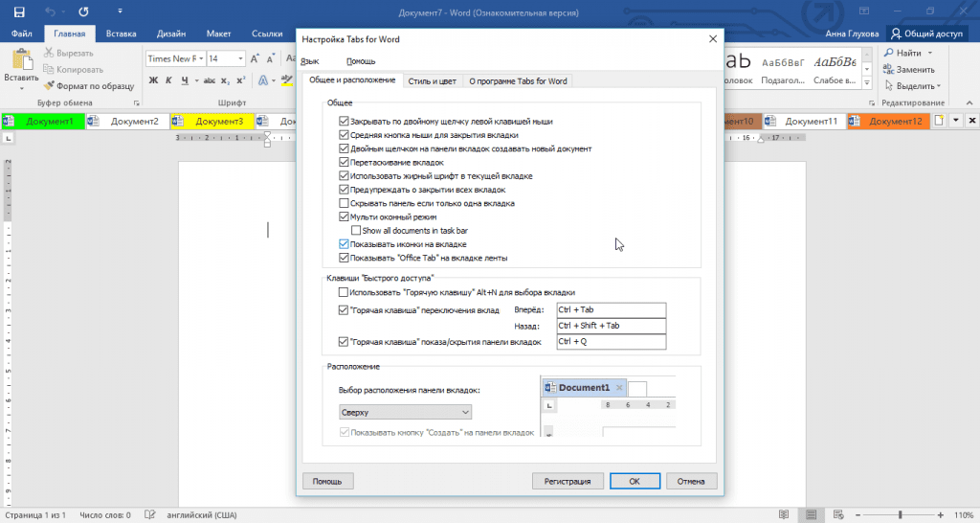Check 'Show all documents in task bar'
980x523 pixels.
[356, 230]
